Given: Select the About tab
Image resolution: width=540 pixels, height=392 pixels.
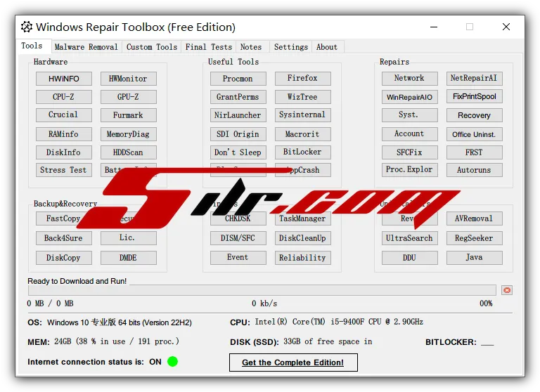Looking at the screenshot, I should coord(327,47).
